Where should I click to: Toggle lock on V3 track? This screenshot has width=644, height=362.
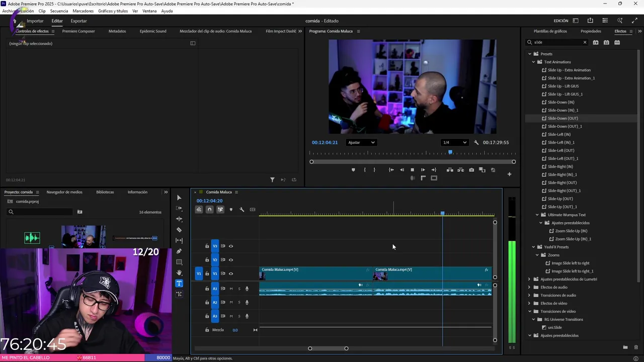pos(207,246)
